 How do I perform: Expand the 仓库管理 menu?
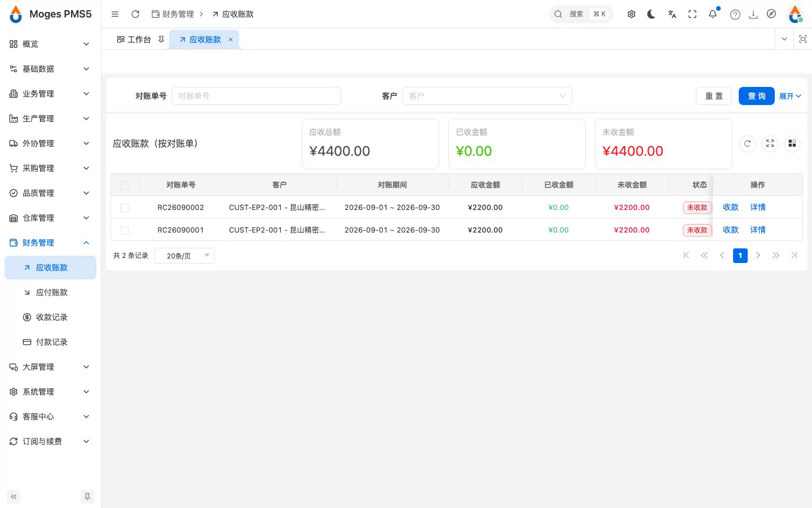coord(50,218)
